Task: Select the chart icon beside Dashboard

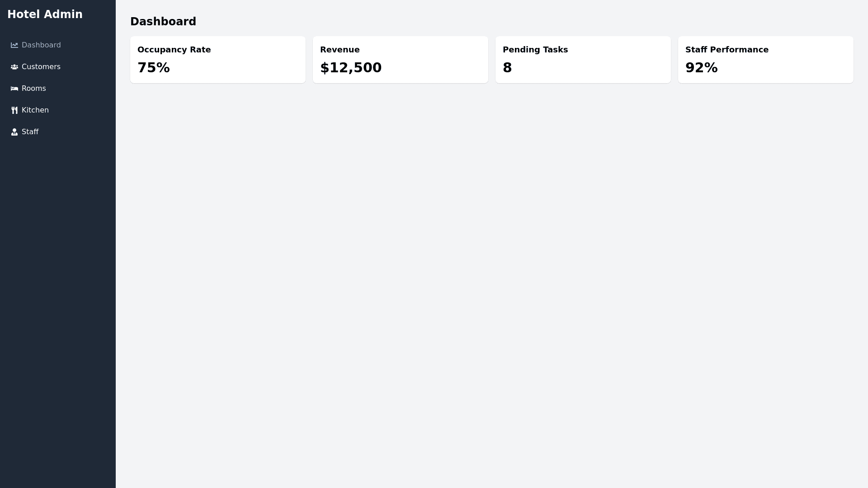Action: click(x=14, y=45)
